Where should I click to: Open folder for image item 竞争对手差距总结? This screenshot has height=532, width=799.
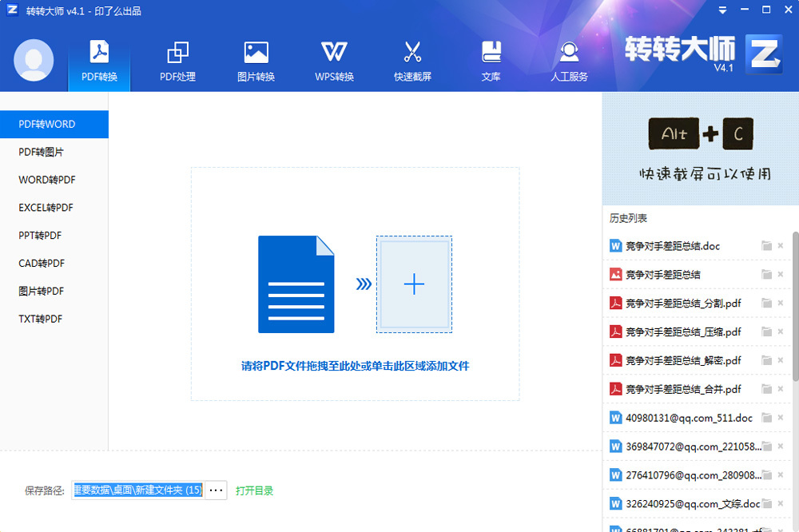[x=766, y=275]
